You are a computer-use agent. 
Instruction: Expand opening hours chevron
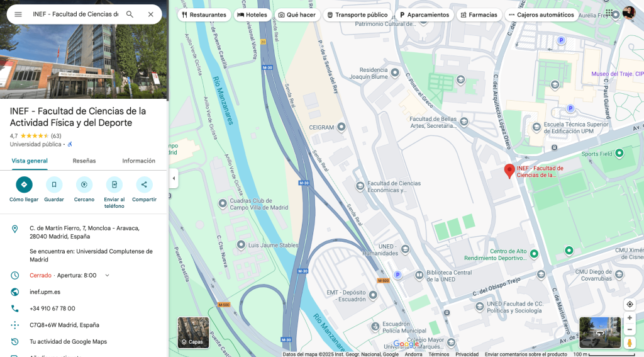(x=107, y=276)
